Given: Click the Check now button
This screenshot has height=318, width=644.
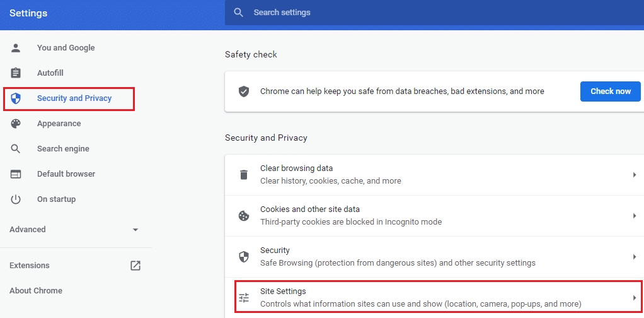Looking at the screenshot, I should (x=611, y=91).
